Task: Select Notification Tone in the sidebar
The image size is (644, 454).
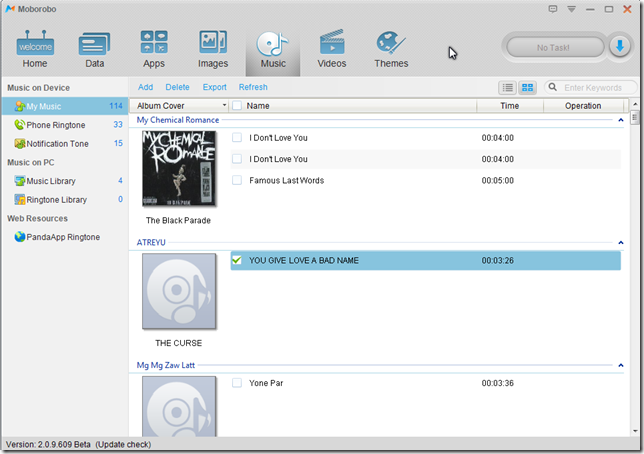Action: tap(64, 143)
